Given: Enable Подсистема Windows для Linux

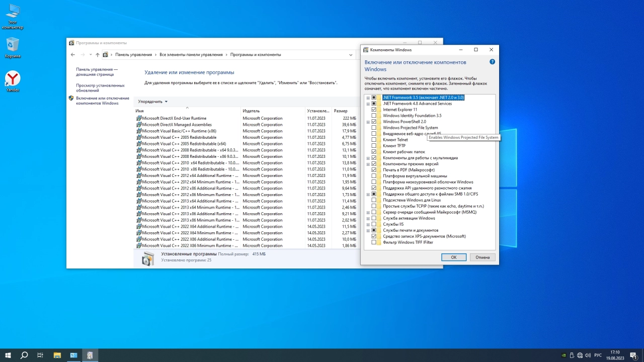Looking at the screenshot, I should pos(374,200).
